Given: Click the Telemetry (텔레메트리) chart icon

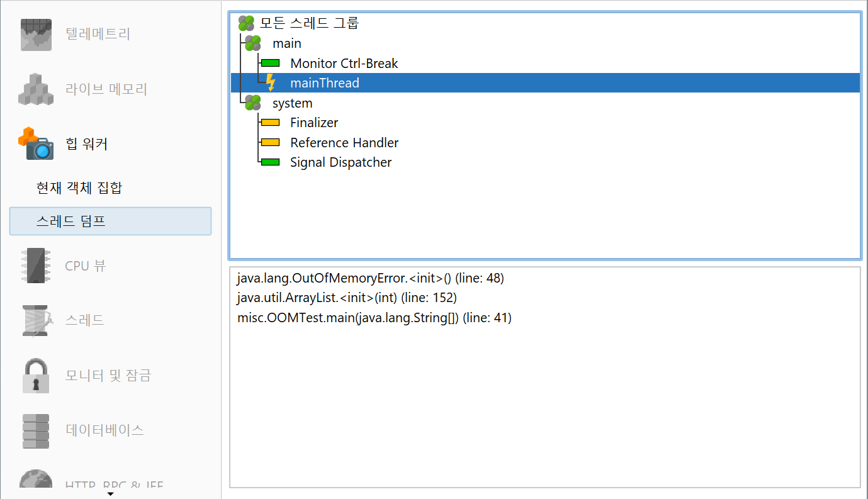Looking at the screenshot, I should [x=36, y=34].
